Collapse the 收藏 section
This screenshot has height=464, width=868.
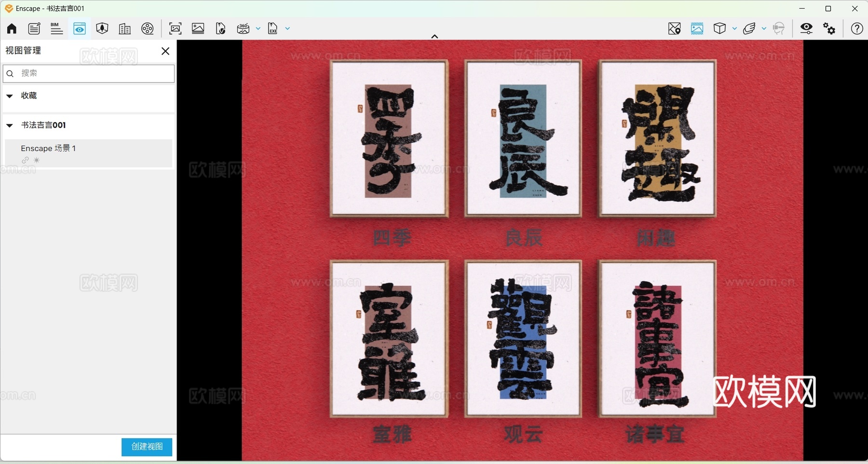coord(9,96)
